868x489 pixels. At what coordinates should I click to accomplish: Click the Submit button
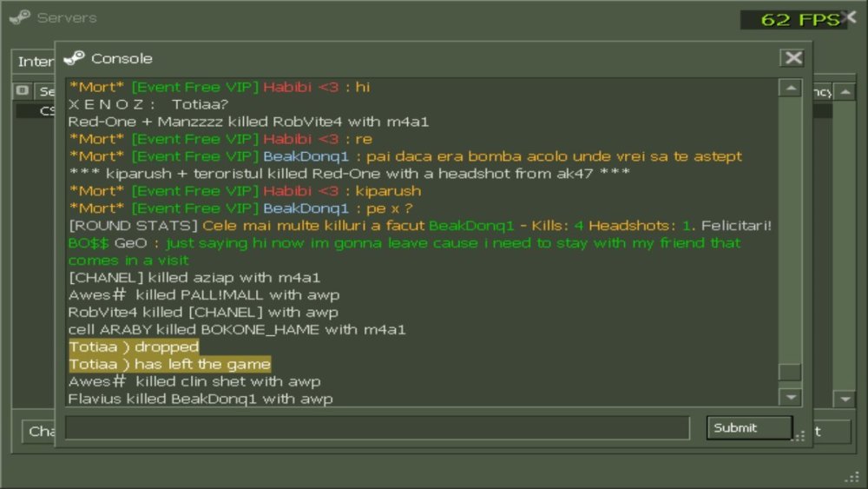tap(749, 427)
